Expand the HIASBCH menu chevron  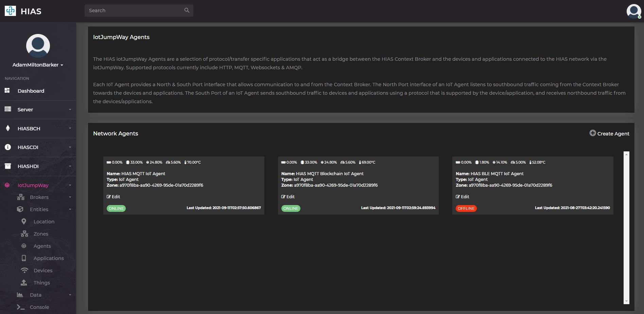pos(70,128)
